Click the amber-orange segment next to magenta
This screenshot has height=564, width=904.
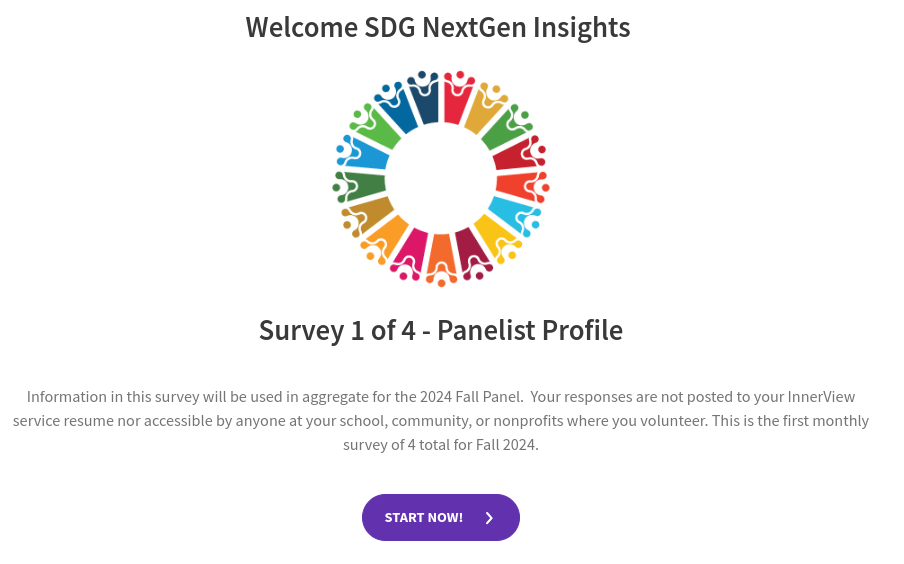pos(388,235)
